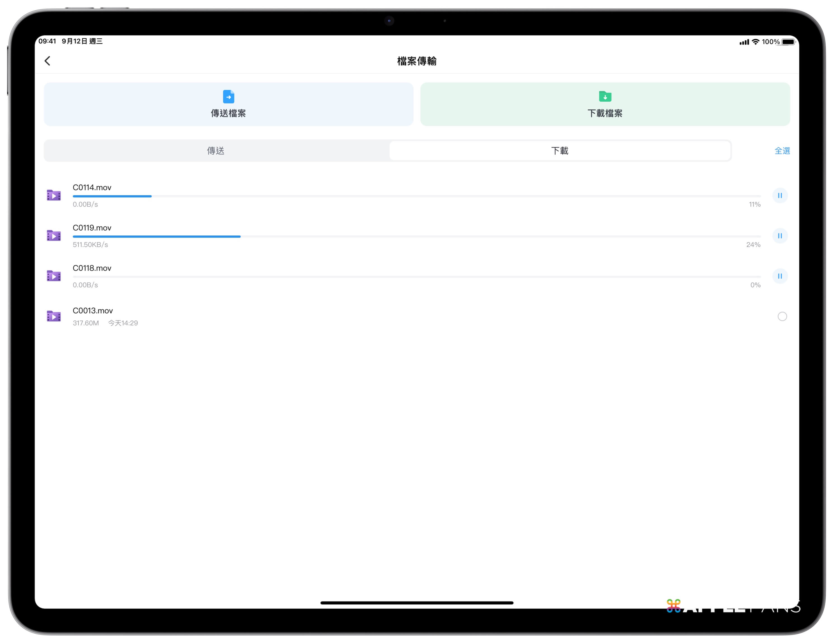This screenshot has height=644, width=834.
Task: Click the C0013.mov video file icon
Action: click(x=54, y=316)
